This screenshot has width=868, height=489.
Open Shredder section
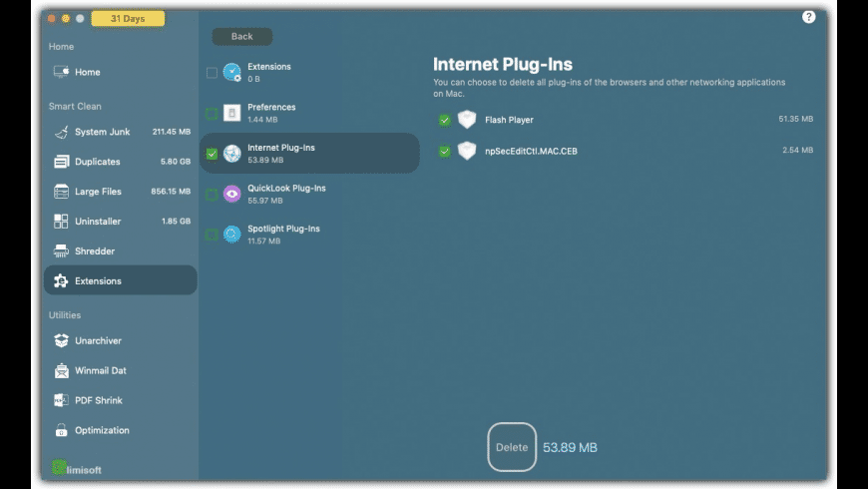tap(121, 251)
